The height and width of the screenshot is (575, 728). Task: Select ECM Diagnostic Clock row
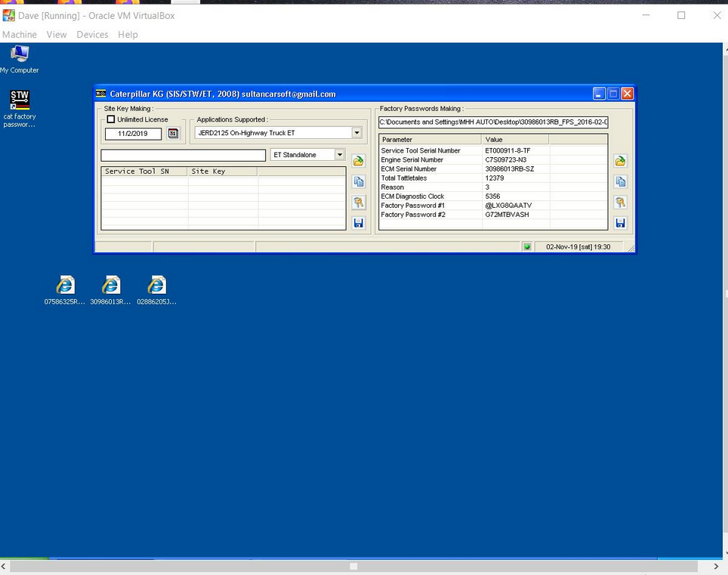(493, 196)
